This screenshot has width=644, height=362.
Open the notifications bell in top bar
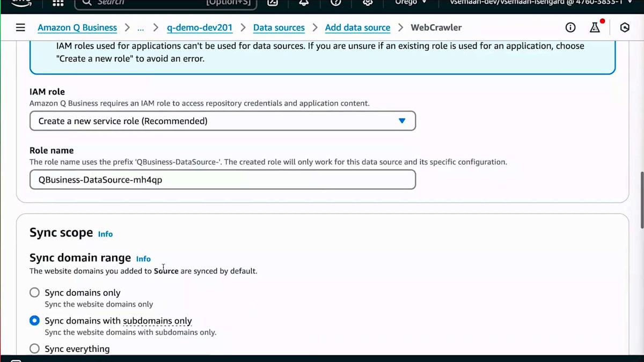tap(304, 3)
